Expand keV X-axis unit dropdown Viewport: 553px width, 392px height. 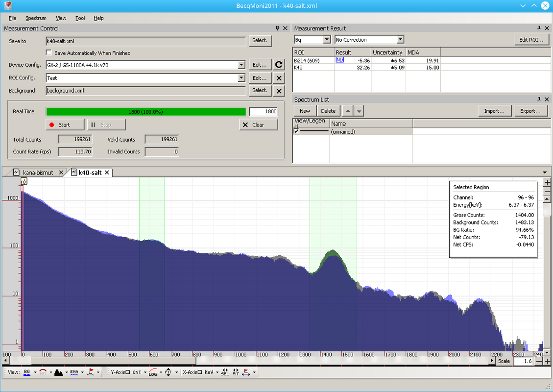217,372
